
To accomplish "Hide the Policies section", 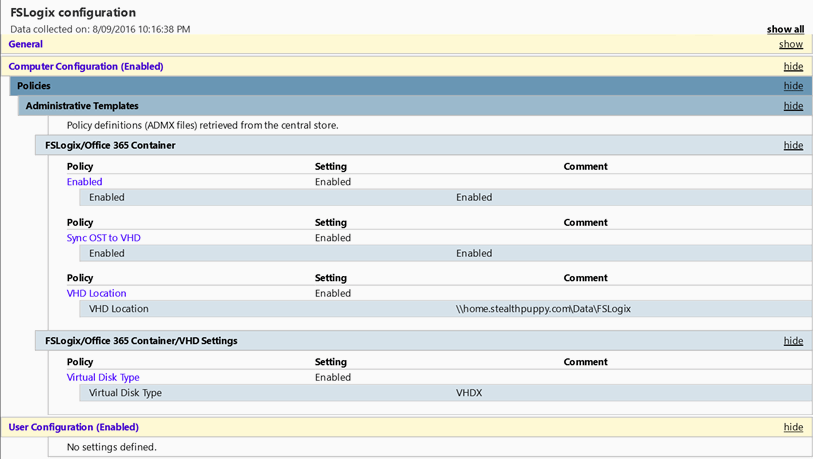I will tap(793, 86).
